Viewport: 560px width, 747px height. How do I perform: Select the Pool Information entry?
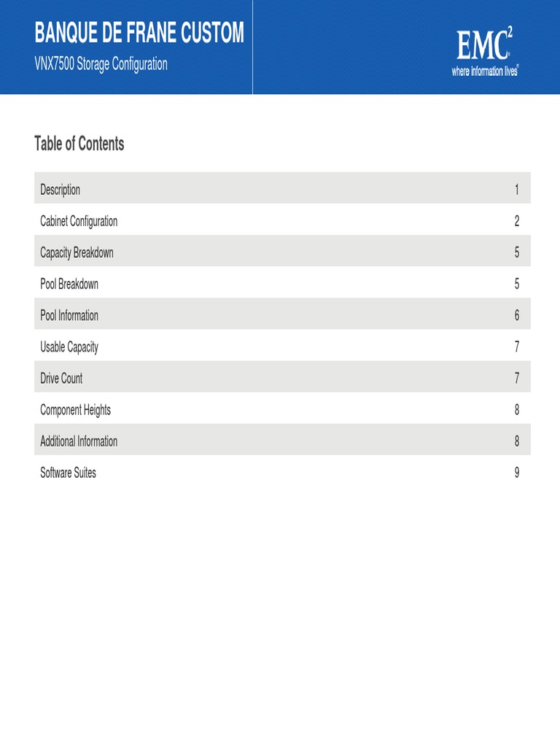click(282, 314)
